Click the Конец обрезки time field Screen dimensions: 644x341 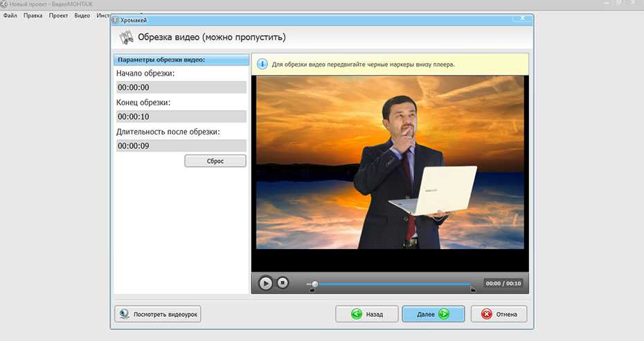(x=181, y=116)
